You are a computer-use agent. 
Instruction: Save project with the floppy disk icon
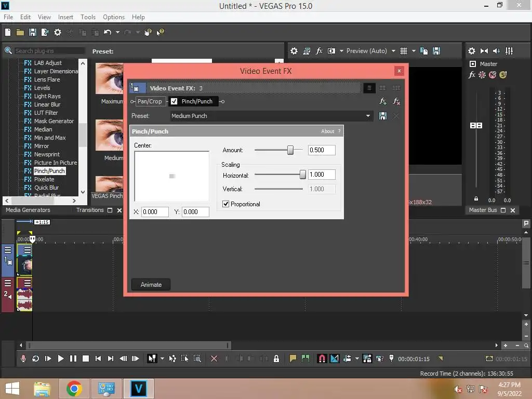pyautogui.click(x=33, y=32)
